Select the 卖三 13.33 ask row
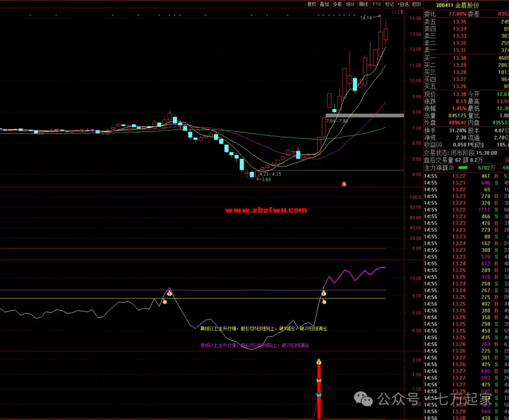Image resolution: width=509 pixels, height=420 pixels. coord(466,36)
